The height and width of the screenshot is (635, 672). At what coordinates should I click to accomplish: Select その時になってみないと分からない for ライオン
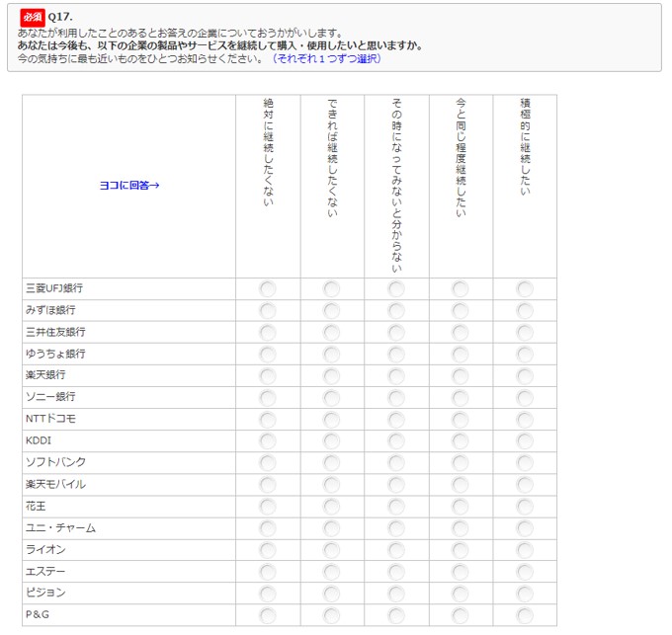pyautogui.click(x=396, y=549)
